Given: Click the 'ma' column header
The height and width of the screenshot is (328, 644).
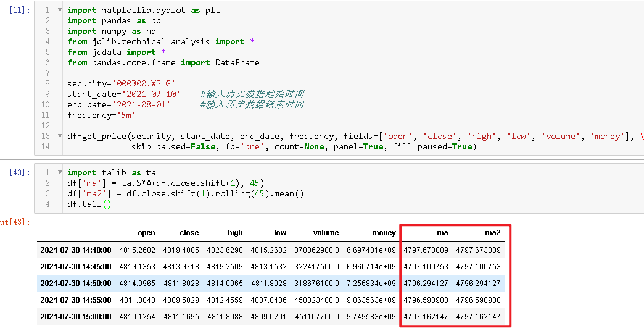Looking at the screenshot, I should (442, 233).
